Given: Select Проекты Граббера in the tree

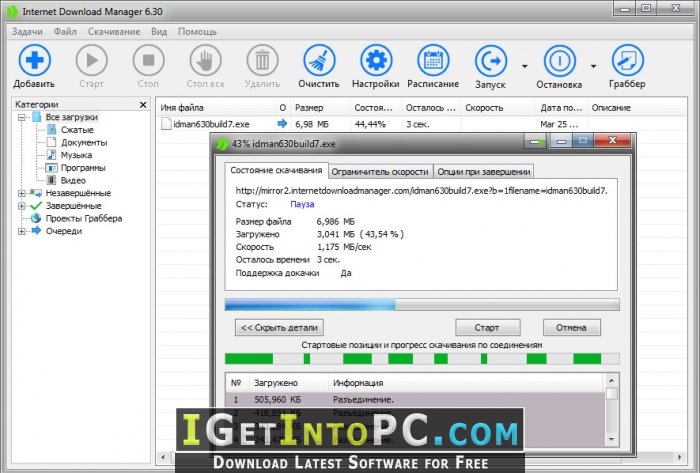Looking at the screenshot, I should click(84, 219).
